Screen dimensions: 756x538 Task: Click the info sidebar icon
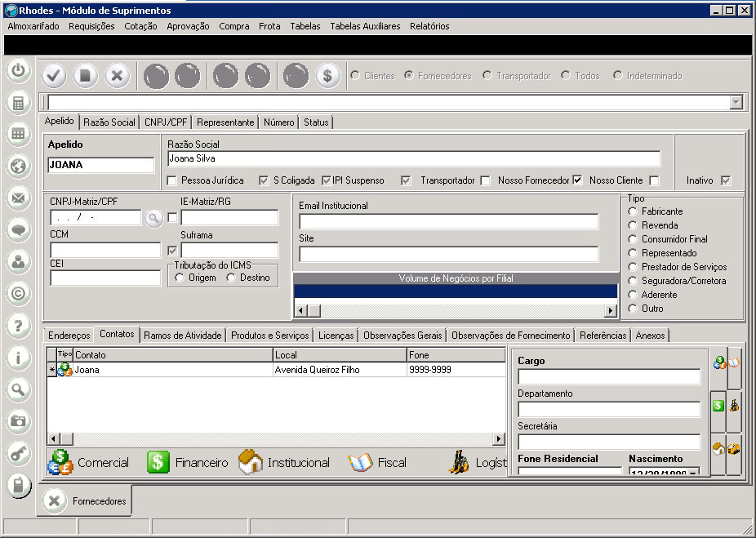pos(18,358)
